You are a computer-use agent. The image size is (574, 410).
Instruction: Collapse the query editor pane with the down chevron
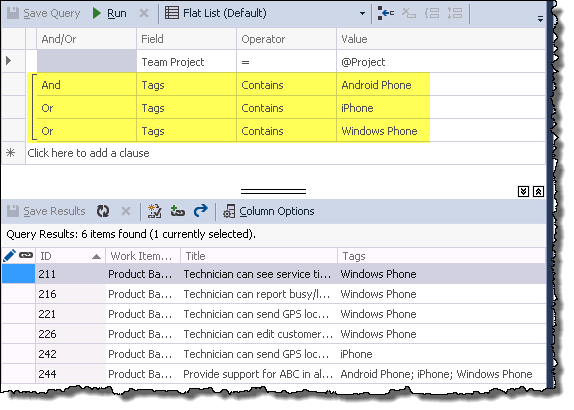tap(523, 191)
